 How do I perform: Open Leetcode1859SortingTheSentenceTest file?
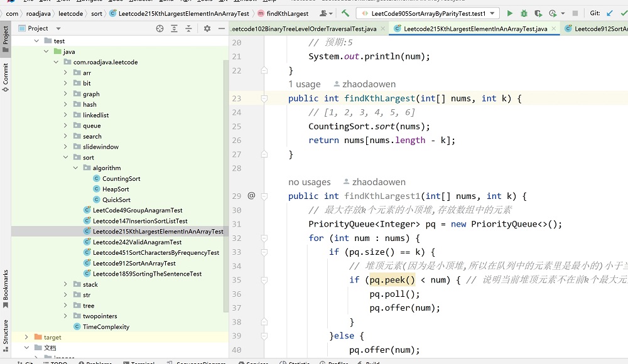click(147, 274)
